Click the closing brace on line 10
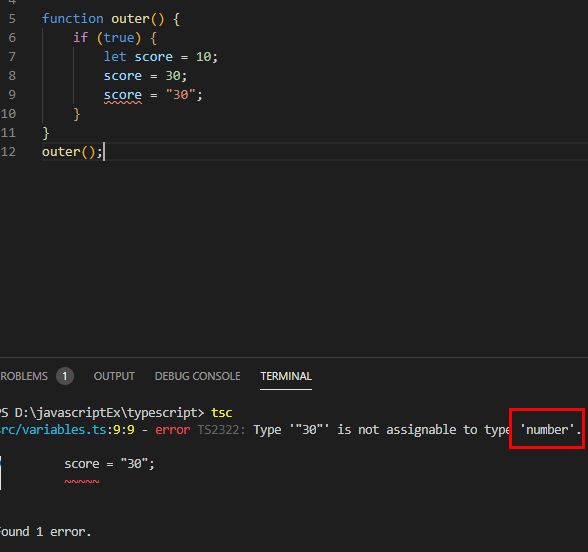Viewport: 588px width, 552px height. [x=76, y=114]
